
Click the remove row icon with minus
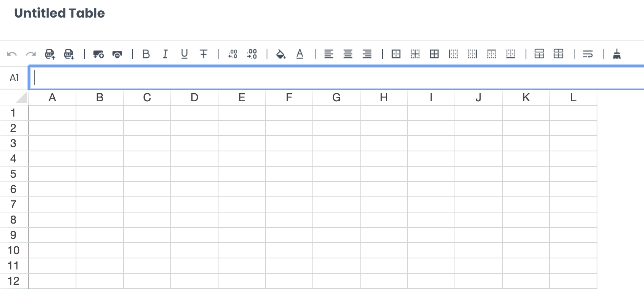click(117, 54)
